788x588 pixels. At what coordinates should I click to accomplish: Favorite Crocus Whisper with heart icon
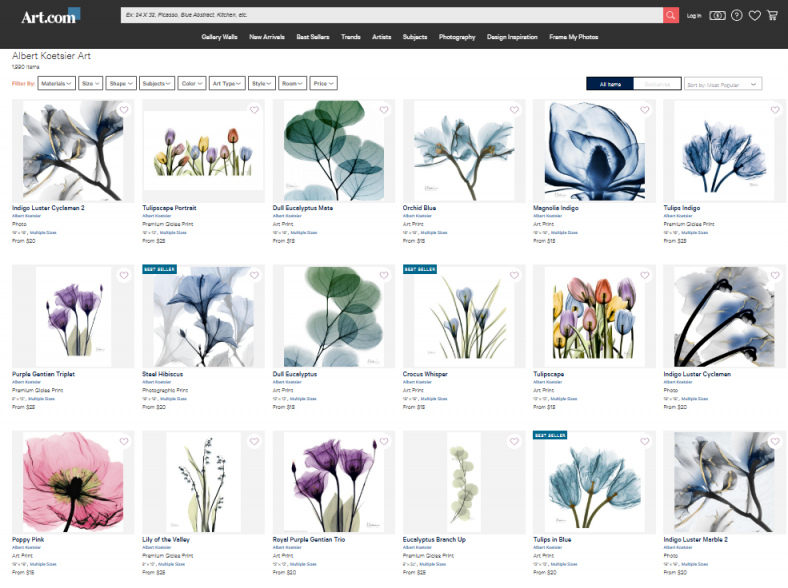click(x=514, y=275)
